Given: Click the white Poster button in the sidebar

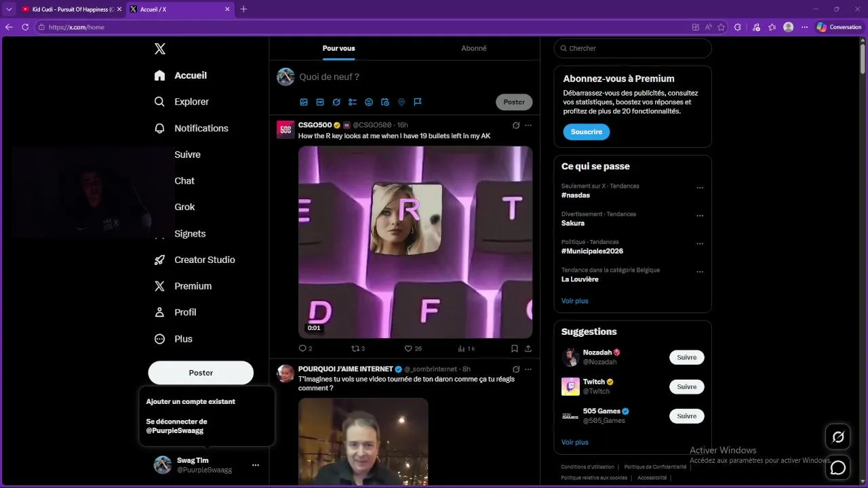Looking at the screenshot, I should (x=201, y=373).
